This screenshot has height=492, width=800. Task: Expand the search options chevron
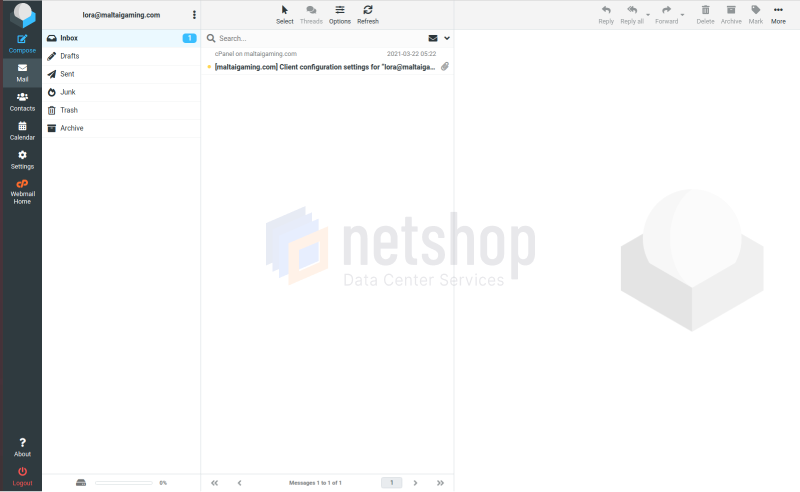pos(447,38)
